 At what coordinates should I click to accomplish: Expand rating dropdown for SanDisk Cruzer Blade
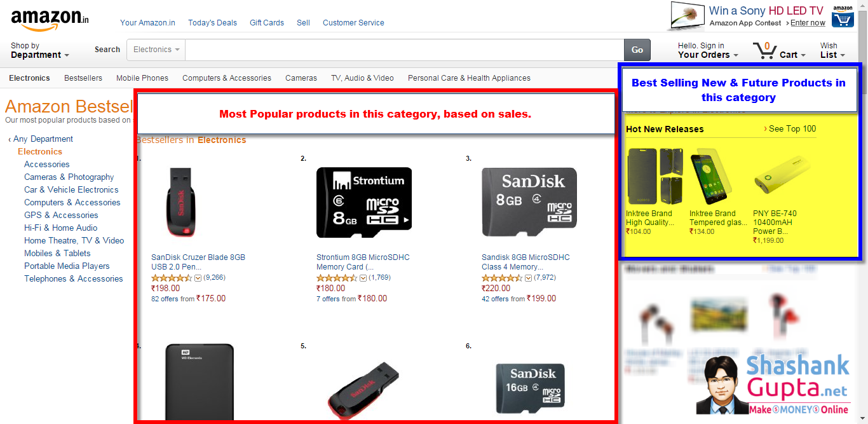[198, 278]
